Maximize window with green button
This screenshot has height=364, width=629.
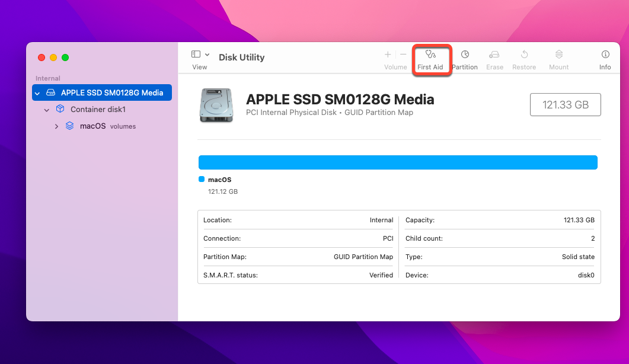coord(65,58)
